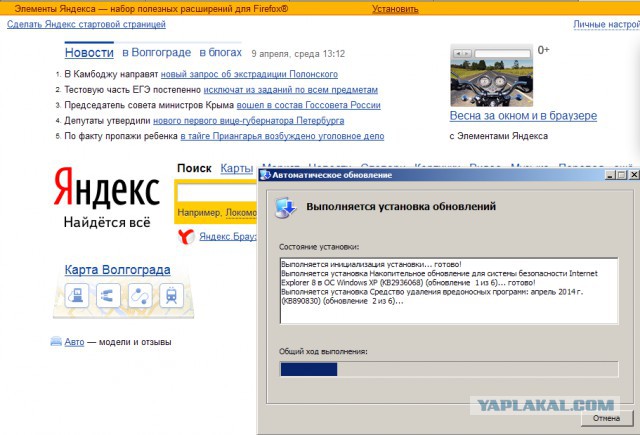Viewport: 640px width, 435px height.
Task: Open Личные настройки link
Action: [x=607, y=24]
